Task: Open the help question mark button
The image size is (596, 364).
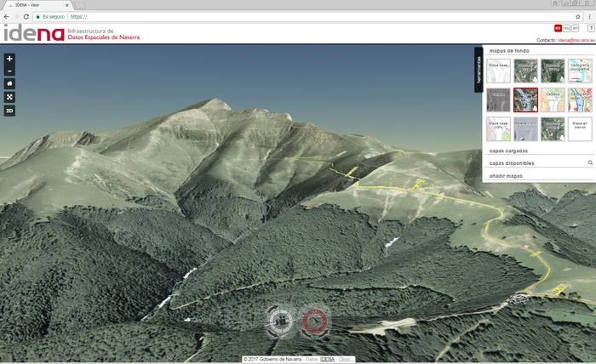Action: coord(591,28)
